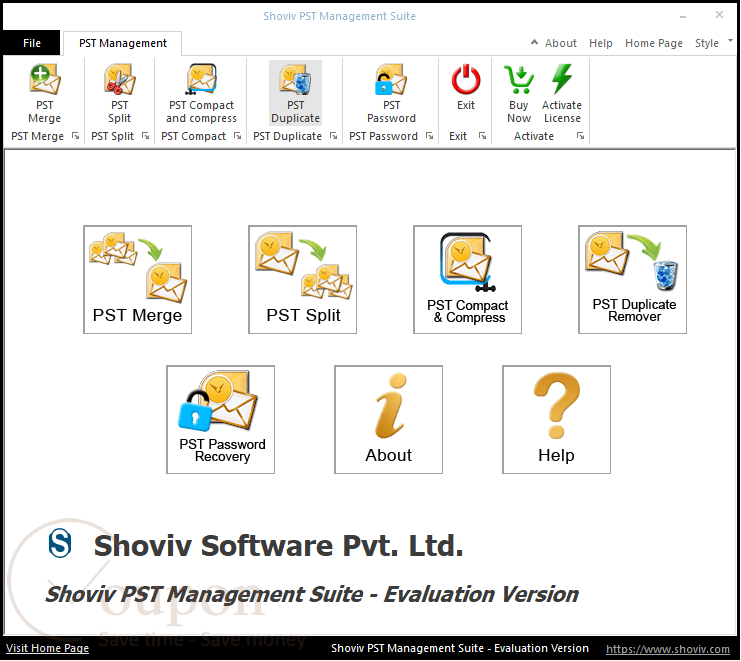
Task: Expand the PST Compact group launcher
Action: (x=238, y=136)
